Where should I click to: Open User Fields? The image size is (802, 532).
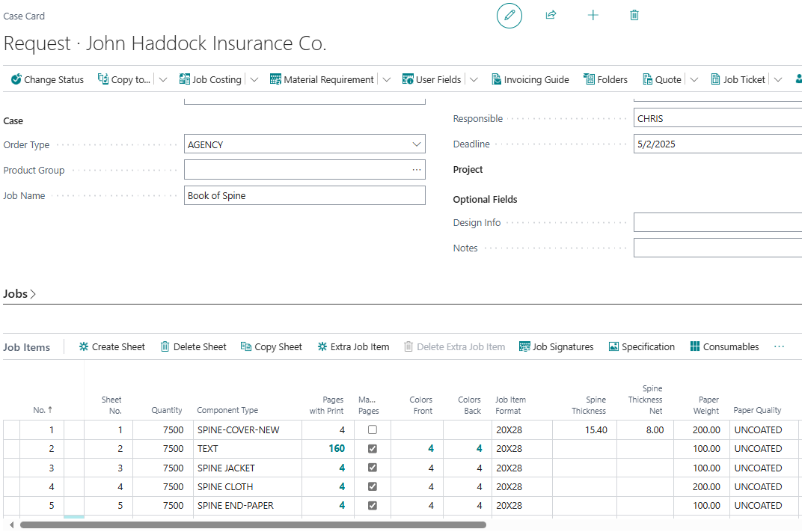tap(432, 79)
